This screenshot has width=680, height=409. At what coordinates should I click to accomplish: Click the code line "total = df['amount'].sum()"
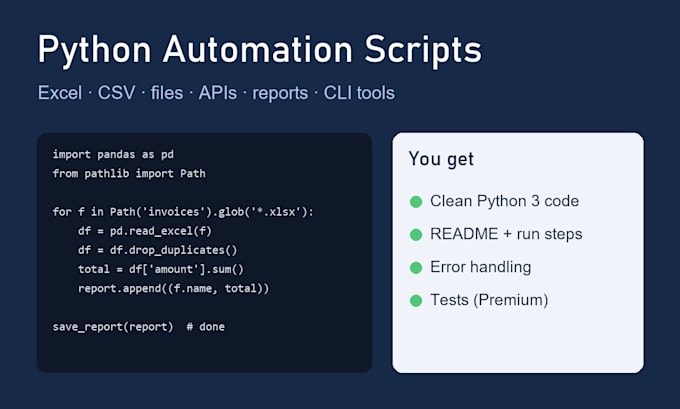click(161, 269)
